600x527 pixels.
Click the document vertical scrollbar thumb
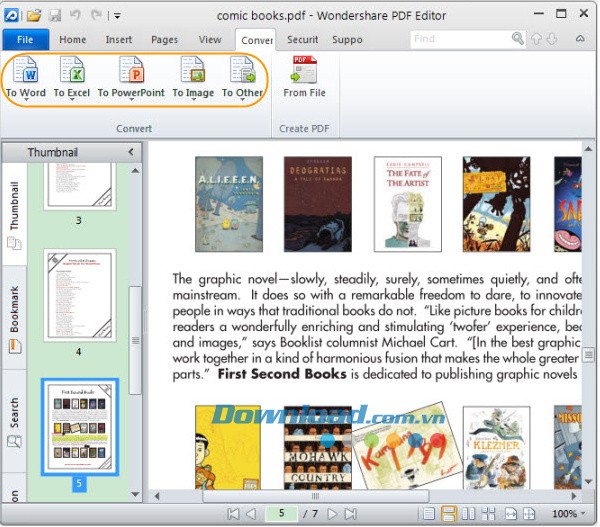589,355
